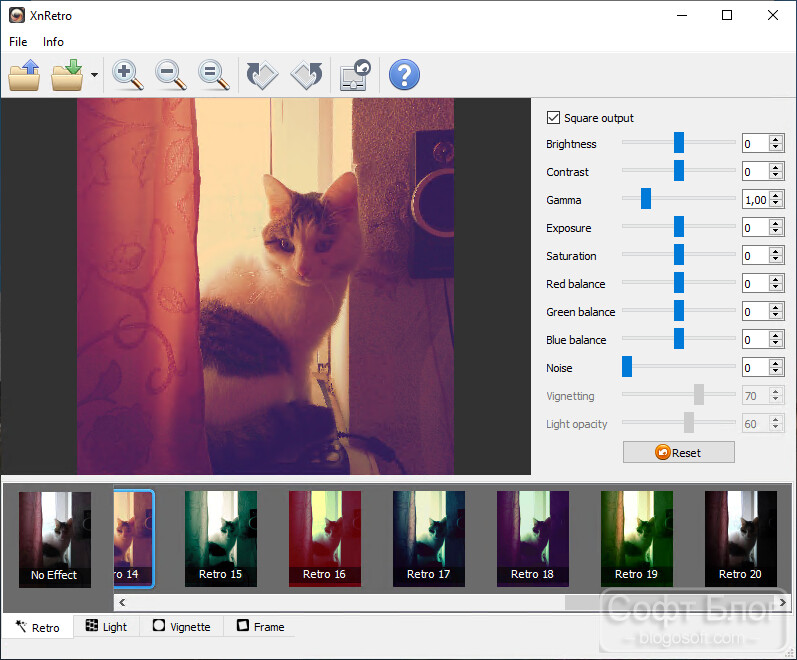Choose the No Effect thumbnail
The width and height of the screenshot is (797, 660).
pyautogui.click(x=55, y=539)
